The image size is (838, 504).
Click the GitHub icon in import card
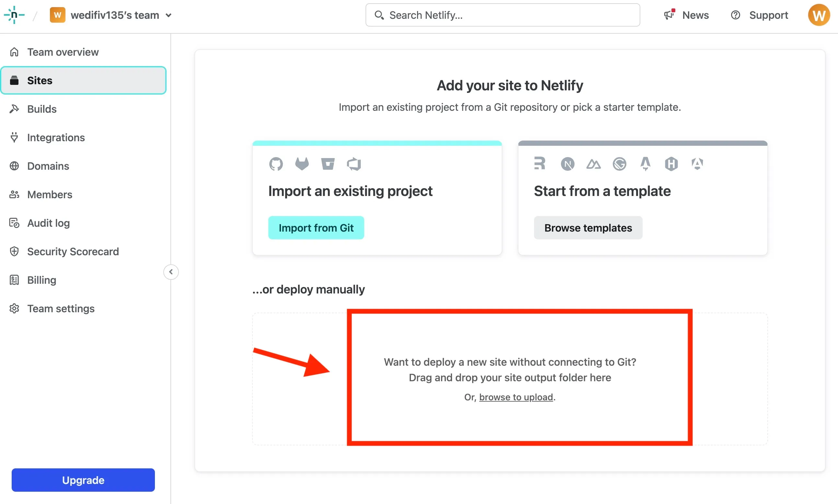tap(276, 164)
